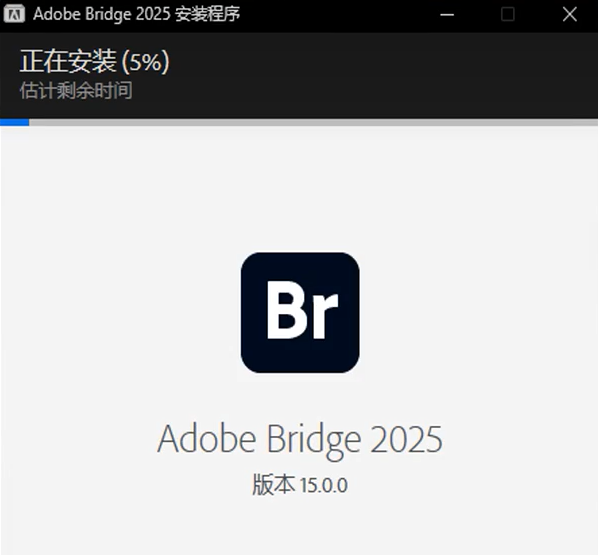The image size is (598, 555).
Task: Click the "正在安装" status heading
Action: coord(68,61)
